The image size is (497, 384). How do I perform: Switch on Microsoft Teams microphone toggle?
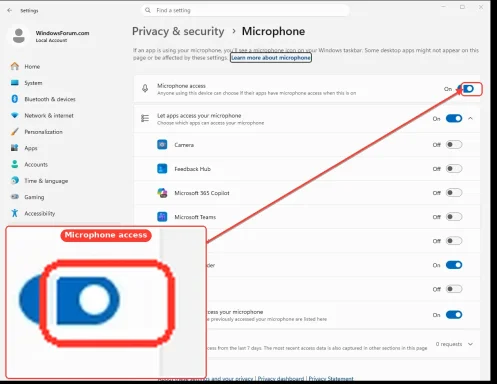click(x=454, y=217)
